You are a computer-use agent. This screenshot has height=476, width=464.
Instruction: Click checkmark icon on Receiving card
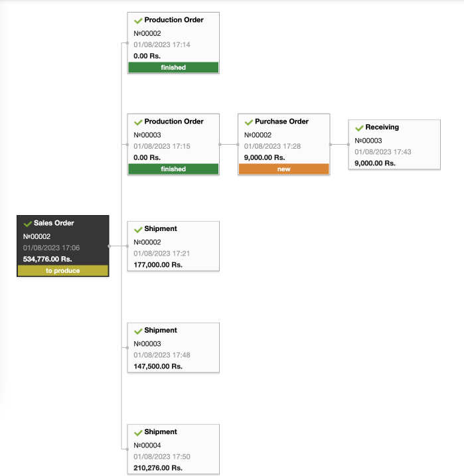(x=359, y=128)
